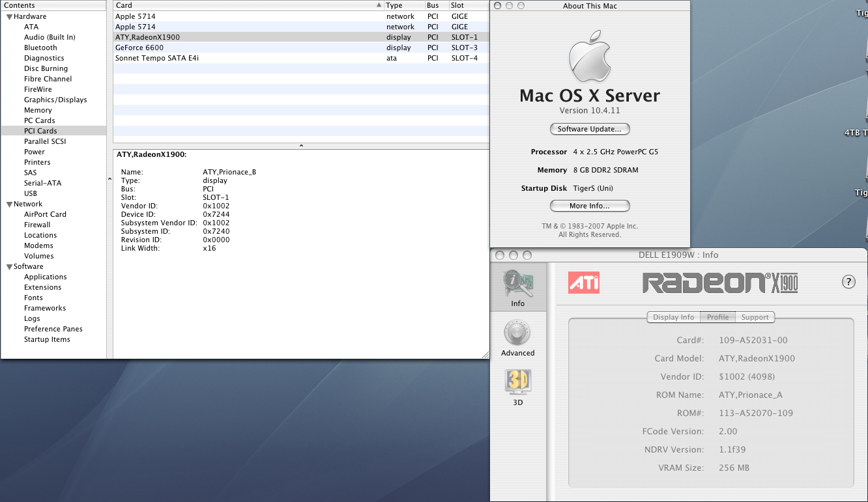Click the sort arrow in Card column header
Viewport: 868px width, 502px height.
379,5
